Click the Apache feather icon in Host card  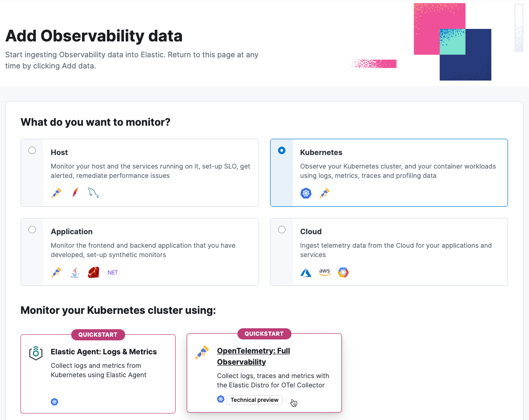[75, 193]
